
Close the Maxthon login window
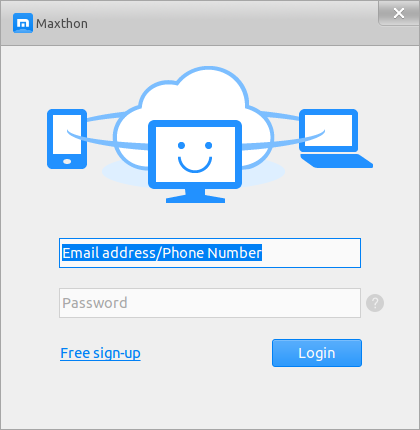(x=399, y=13)
